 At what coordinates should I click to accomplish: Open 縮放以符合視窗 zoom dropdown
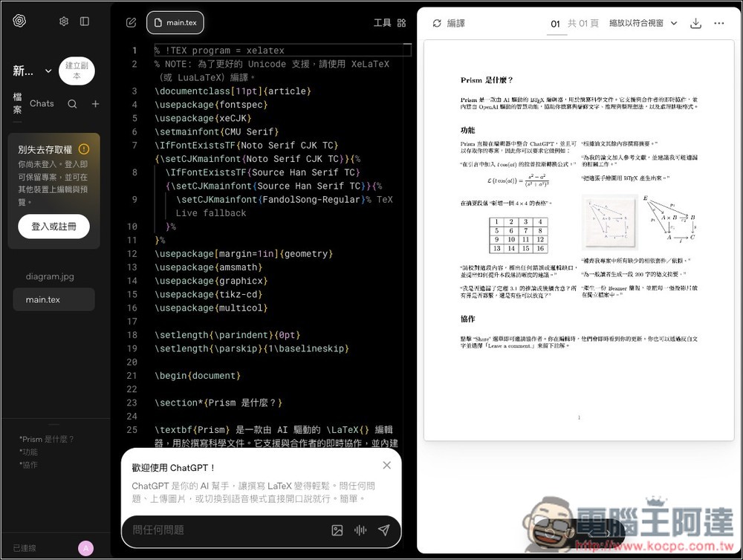[643, 23]
